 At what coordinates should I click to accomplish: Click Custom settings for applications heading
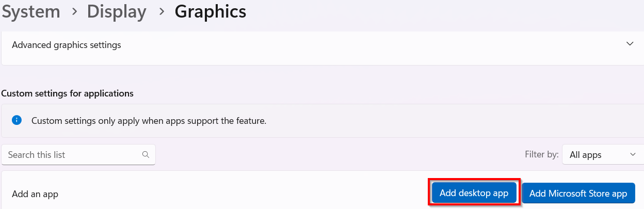pos(67,93)
